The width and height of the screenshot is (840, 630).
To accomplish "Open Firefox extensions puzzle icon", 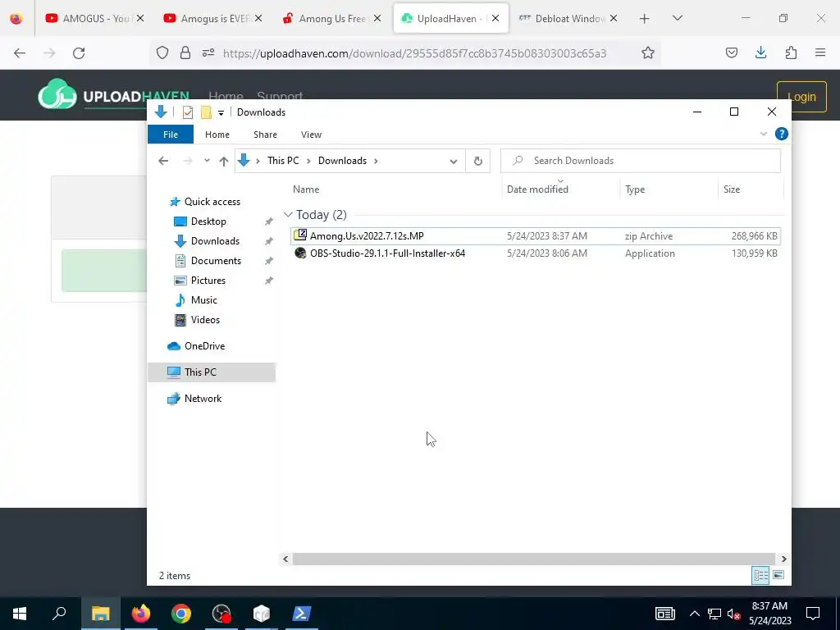I will point(791,52).
